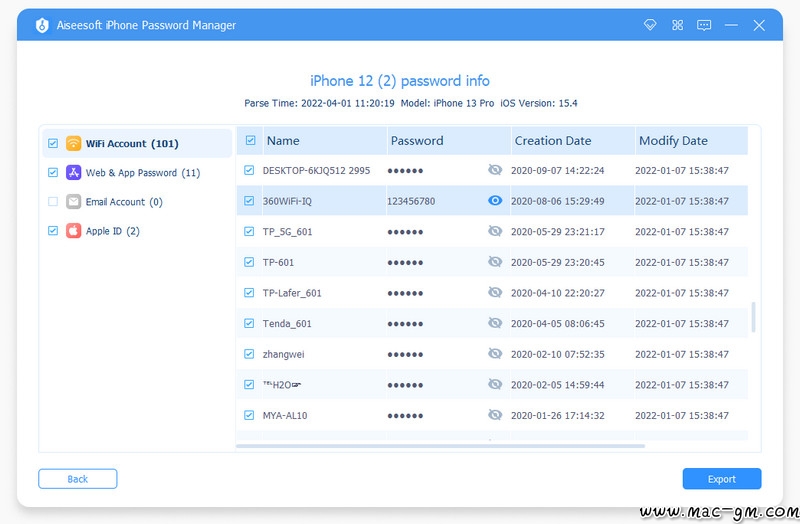Open the feedback chat bubble icon
800x524 pixels.
click(704, 25)
